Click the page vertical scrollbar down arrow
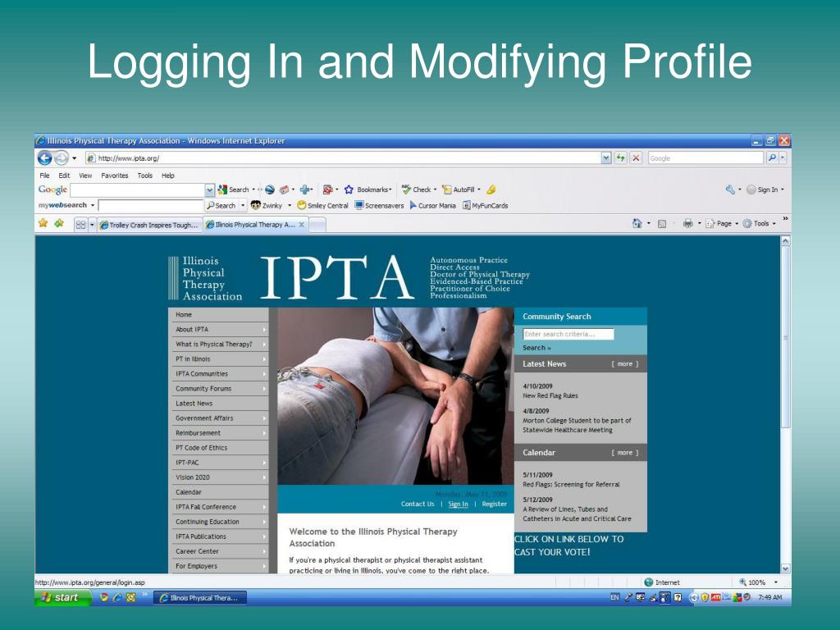This screenshot has width=840, height=630. coord(785,568)
